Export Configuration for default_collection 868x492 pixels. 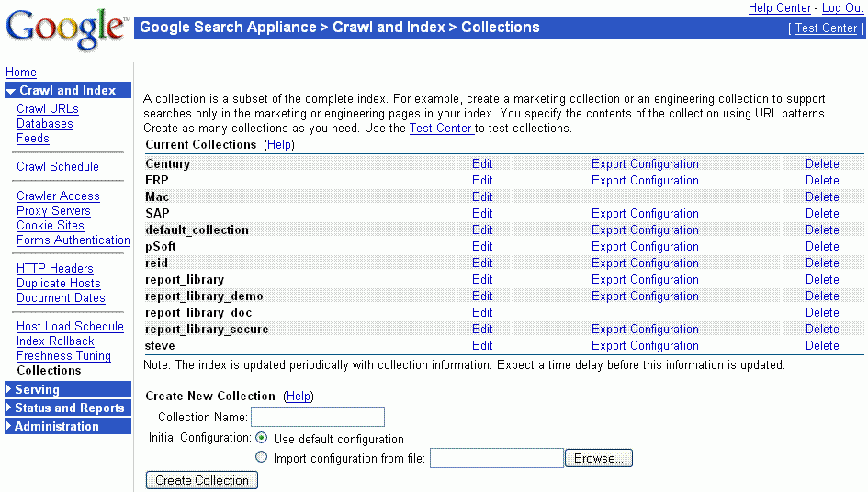click(645, 230)
